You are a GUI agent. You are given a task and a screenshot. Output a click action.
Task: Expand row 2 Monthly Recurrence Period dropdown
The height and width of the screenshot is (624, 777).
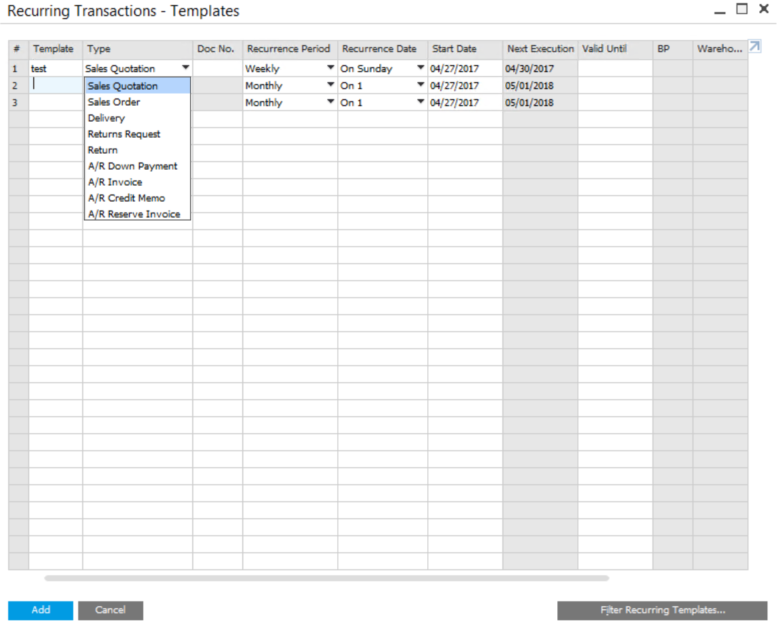(x=330, y=85)
